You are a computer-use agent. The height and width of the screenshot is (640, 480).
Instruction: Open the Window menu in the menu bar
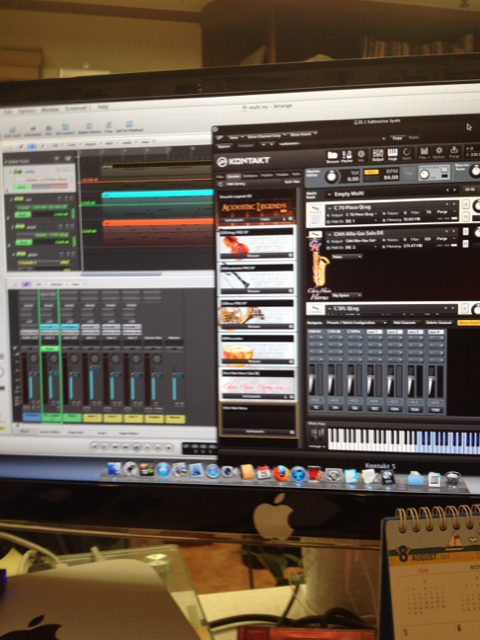pos(50,110)
